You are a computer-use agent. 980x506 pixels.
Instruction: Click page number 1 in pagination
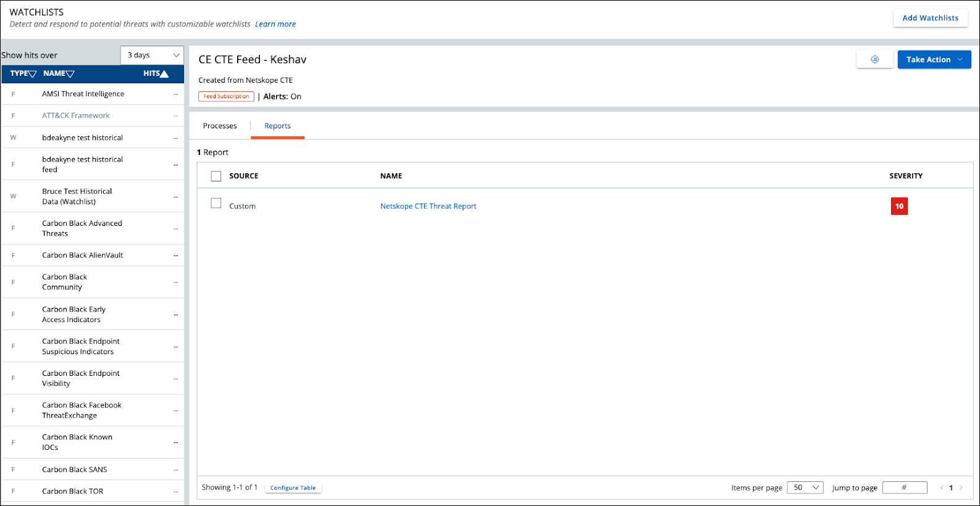(x=951, y=487)
